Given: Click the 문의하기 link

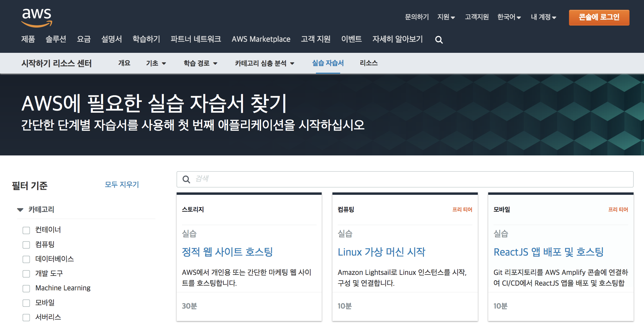Looking at the screenshot, I should pyautogui.click(x=417, y=17).
